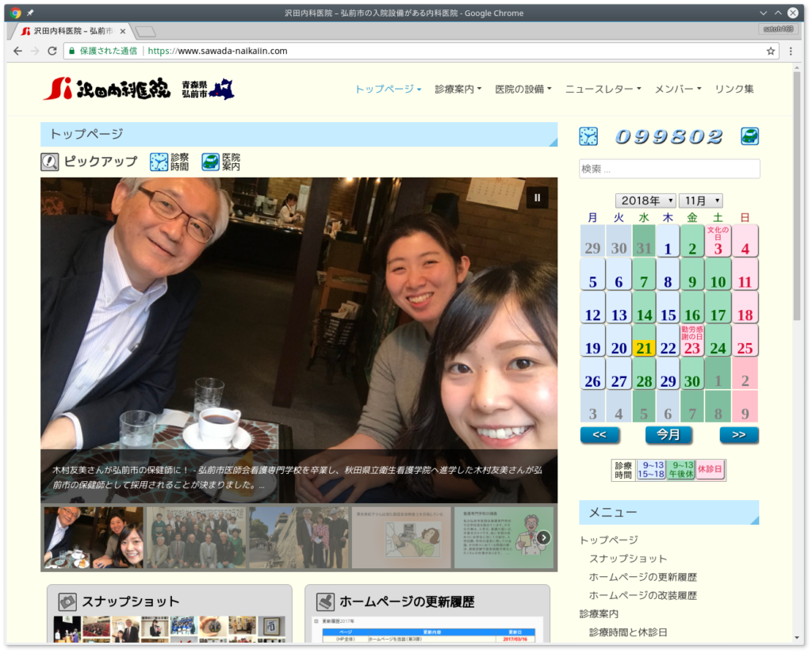Click 診療案内 link in side menu

tap(599, 613)
